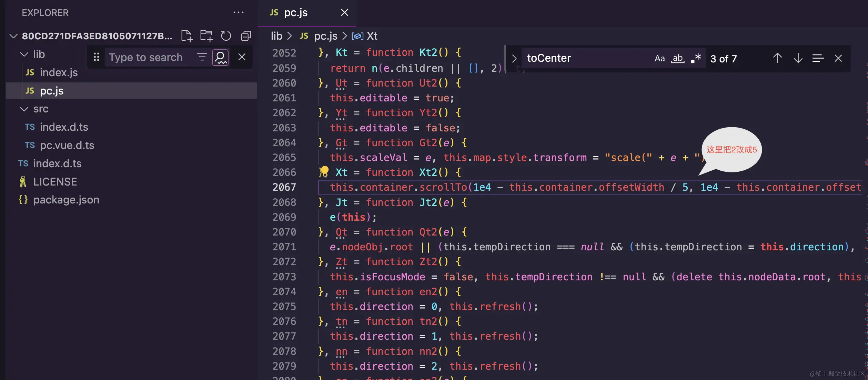Click the New File icon in explorer
The image size is (868, 380).
point(186,36)
